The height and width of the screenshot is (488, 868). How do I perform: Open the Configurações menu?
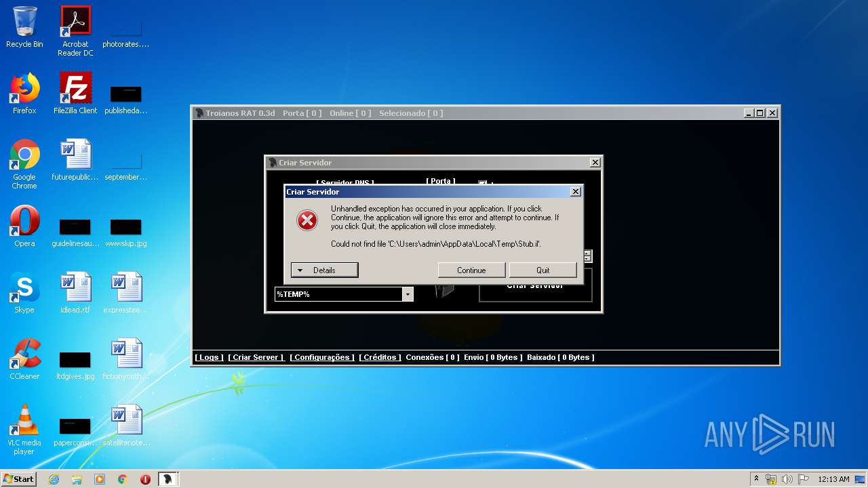(x=321, y=357)
